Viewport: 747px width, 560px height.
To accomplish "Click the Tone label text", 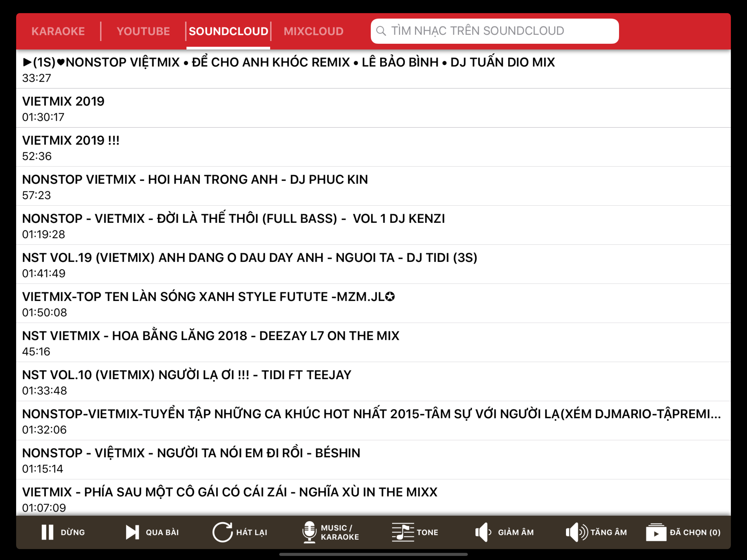I will coord(427,532).
